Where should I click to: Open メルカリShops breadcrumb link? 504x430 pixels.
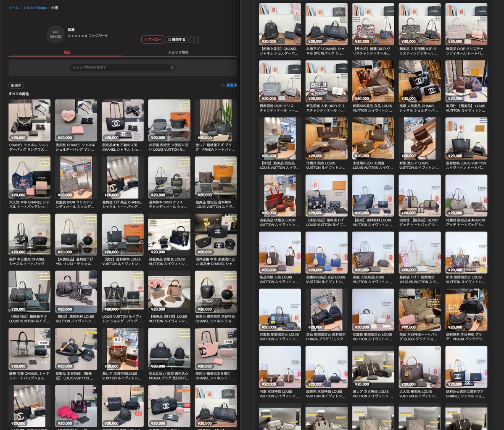point(35,8)
